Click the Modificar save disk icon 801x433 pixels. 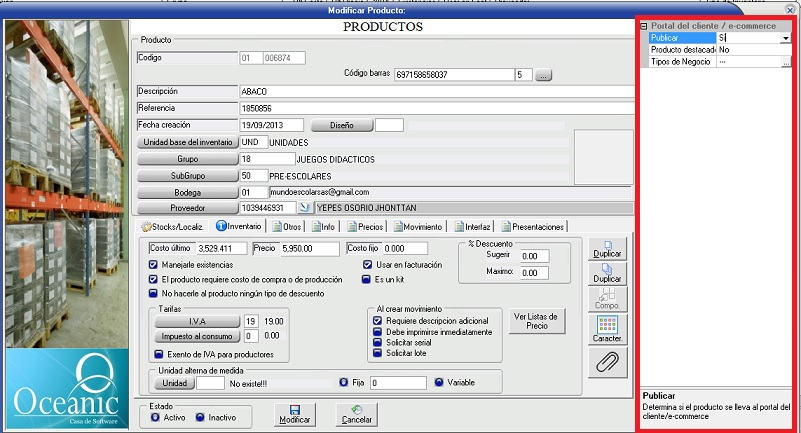coord(295,411)
